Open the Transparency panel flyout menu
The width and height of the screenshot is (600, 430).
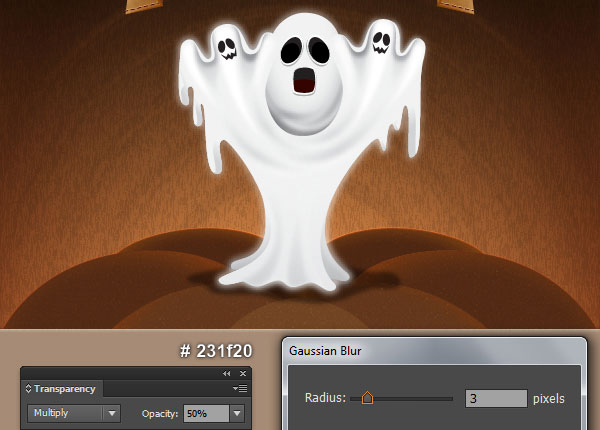[x=240, y=389]
